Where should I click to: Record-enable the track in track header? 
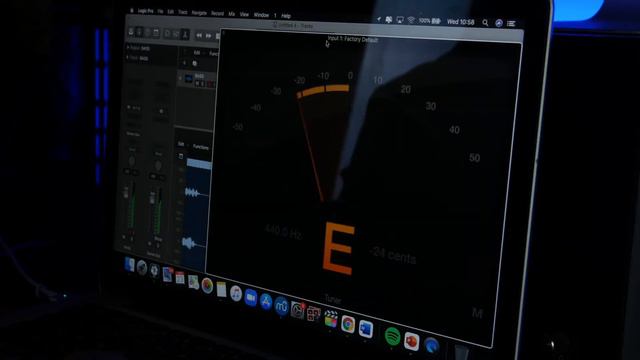point(210,84)
